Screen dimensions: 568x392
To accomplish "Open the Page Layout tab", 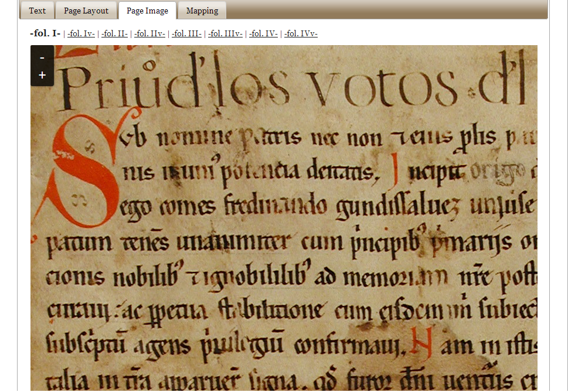I will point(86,11).
